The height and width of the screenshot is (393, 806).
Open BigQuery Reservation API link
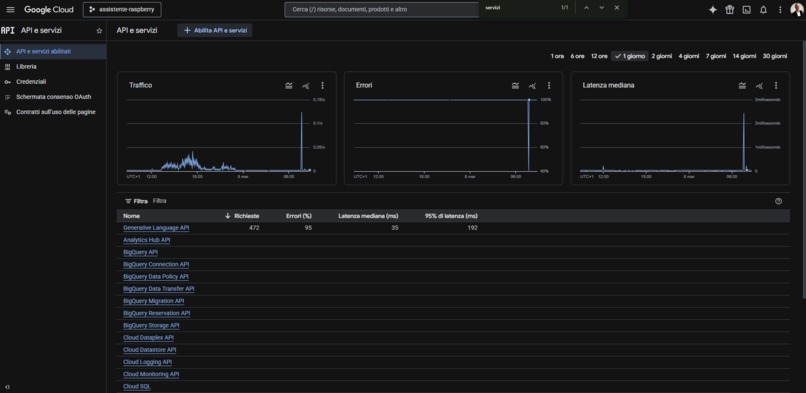[x=157, y=313]
